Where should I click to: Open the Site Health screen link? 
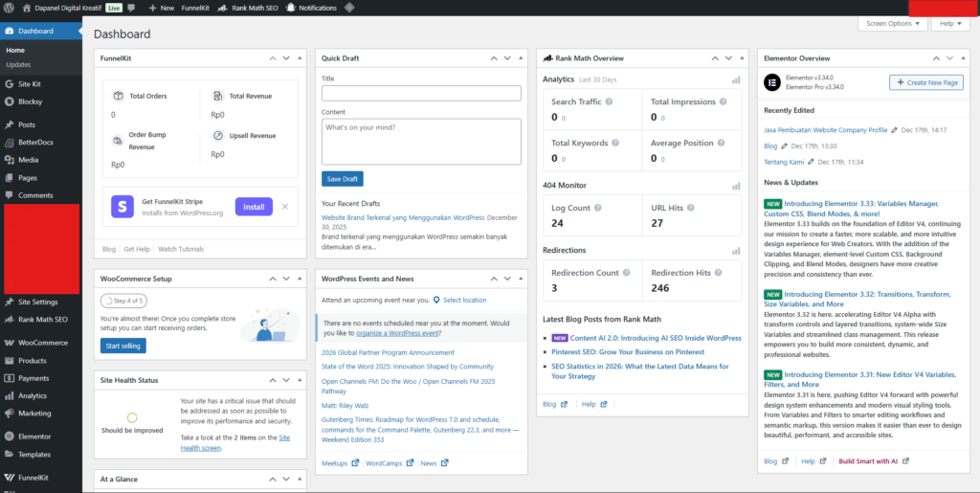(235, 442)
